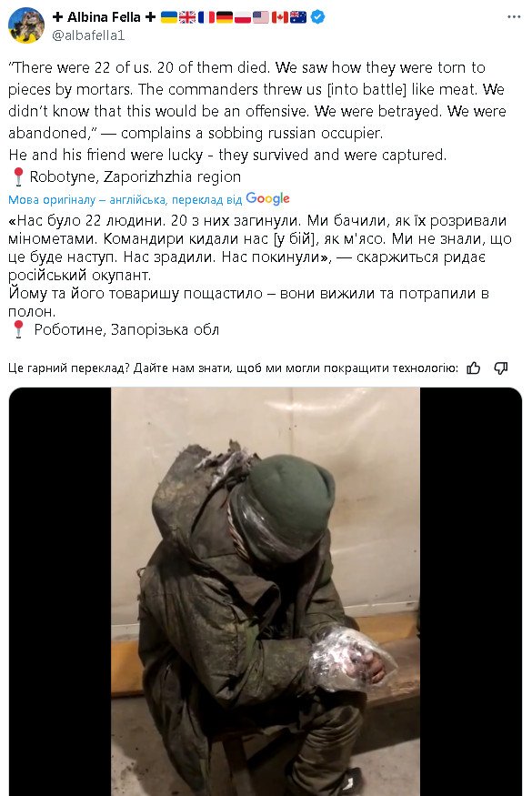Rate the translation with thumbs down
Image resolution: width=532 pixels, height=796 pixels.
(500, 368)
